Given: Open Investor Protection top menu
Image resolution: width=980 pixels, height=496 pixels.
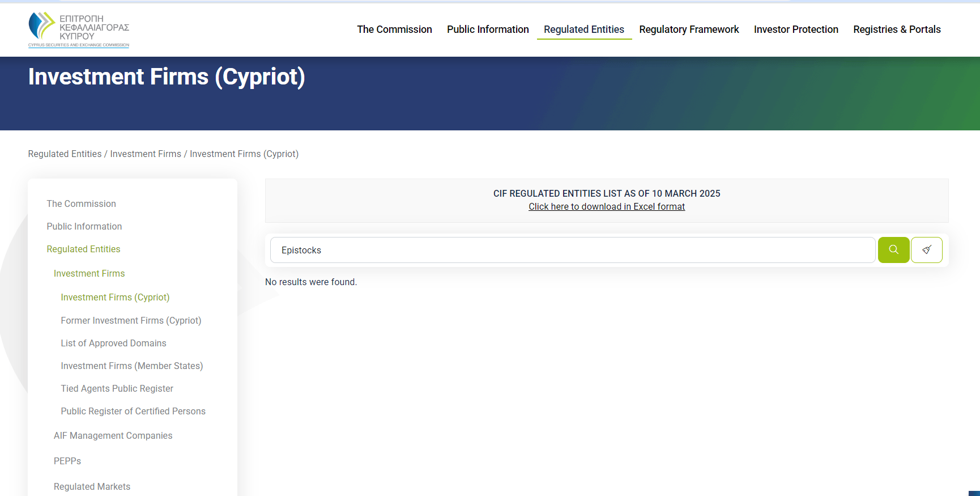Looking at the screenshot, I should point(796,29).
